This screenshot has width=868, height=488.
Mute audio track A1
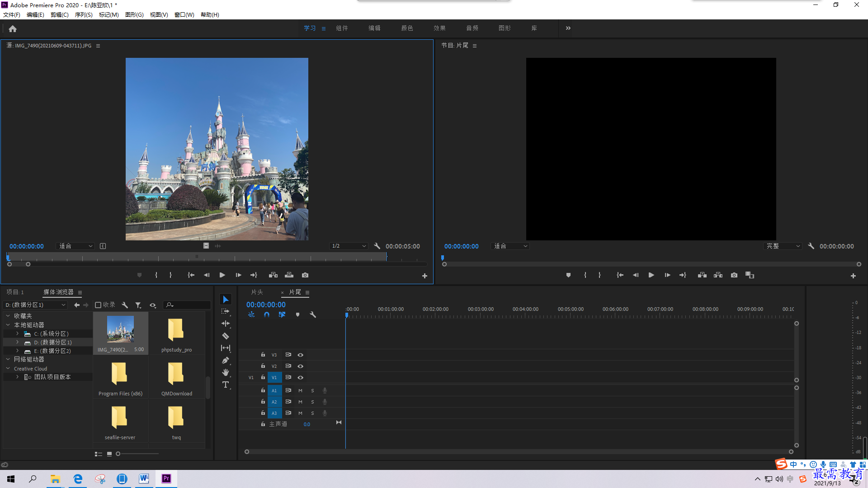click(x=300, y=390)
